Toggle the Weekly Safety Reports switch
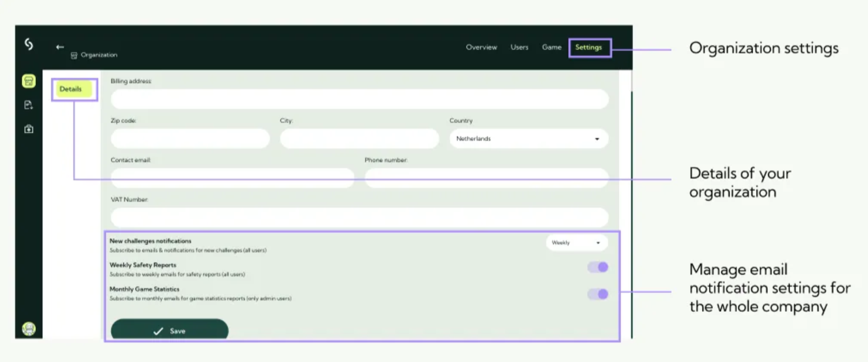 (x=597, y=267)
